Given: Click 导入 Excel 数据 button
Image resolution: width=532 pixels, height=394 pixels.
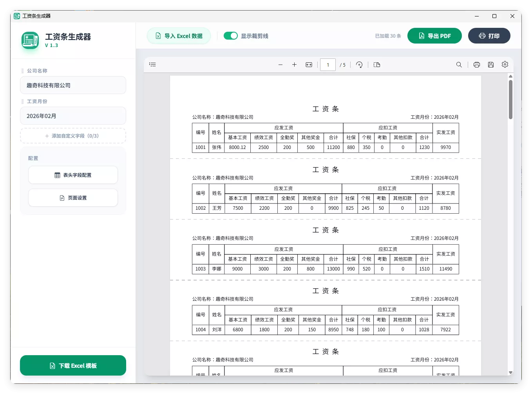Looking at the screenshot, I should click(x=179, y=35).
